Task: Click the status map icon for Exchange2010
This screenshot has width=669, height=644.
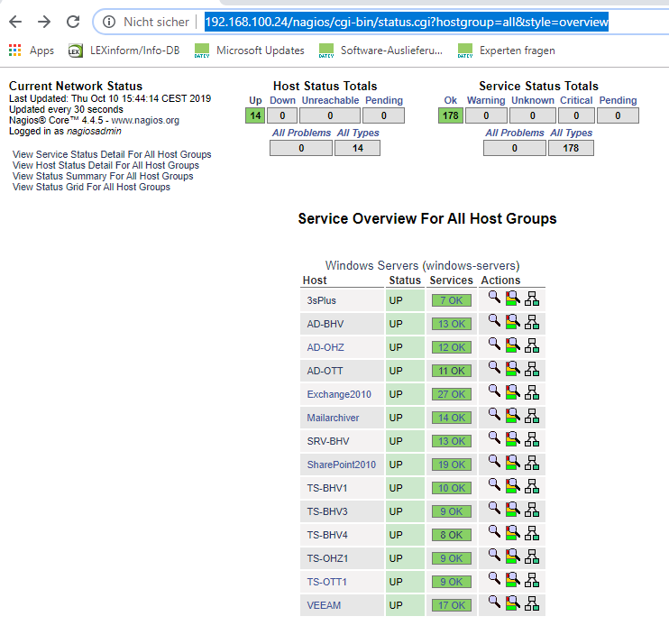Action: point(531,392)
